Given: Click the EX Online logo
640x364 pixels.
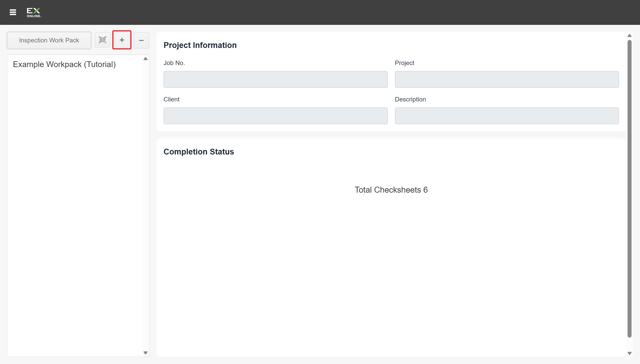Looking at the screenshot, I should pyautogui.click(x=34, y=12).
